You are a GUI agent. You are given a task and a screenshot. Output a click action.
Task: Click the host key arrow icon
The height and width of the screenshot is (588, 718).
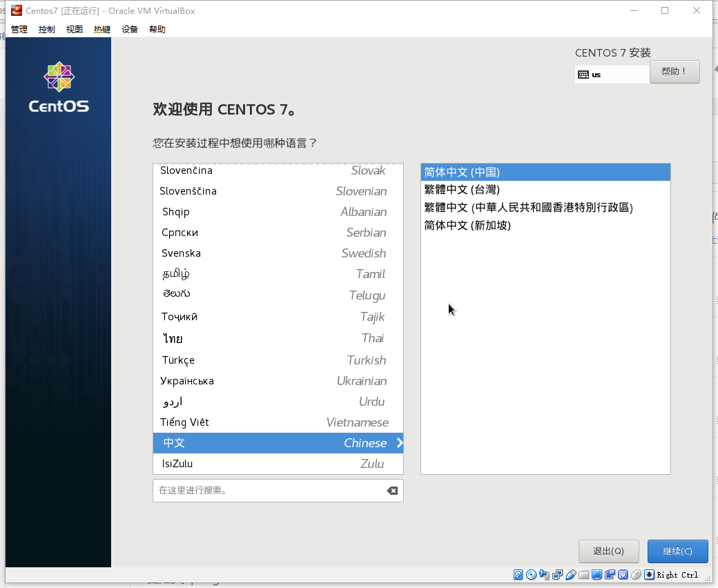[650, 575]
